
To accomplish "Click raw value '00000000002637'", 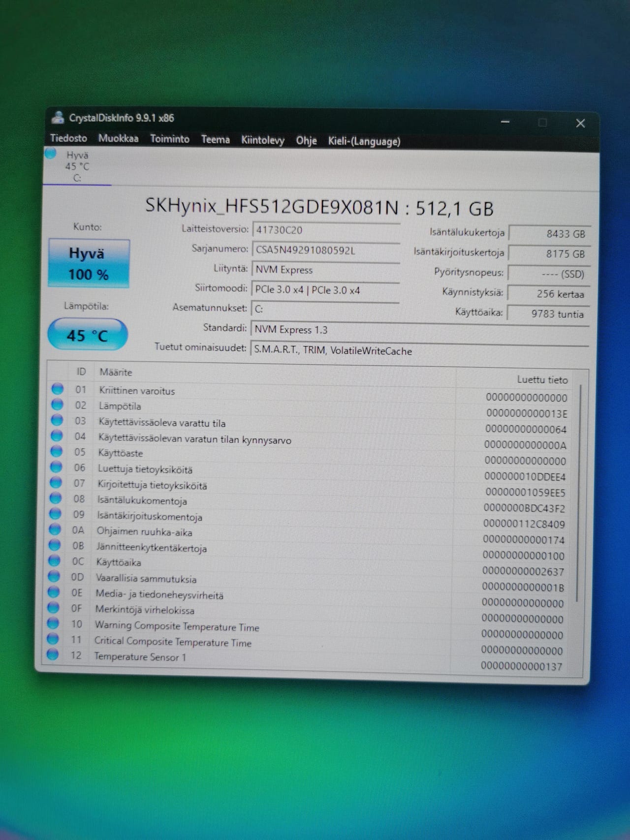I will coord(523,571).
